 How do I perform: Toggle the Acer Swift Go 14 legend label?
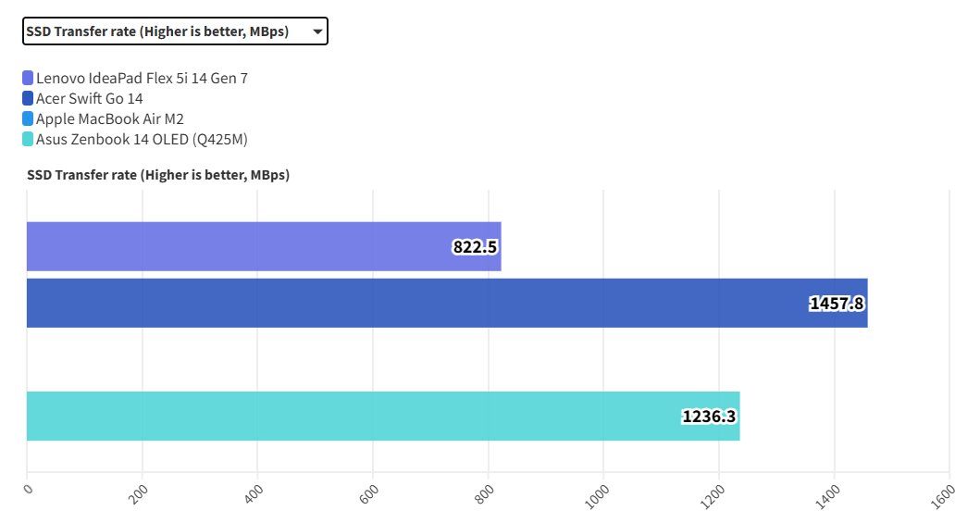[89, 99]
